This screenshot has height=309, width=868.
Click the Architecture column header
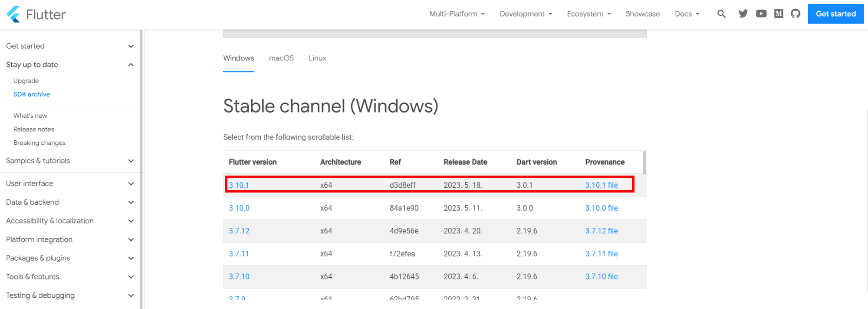341,162
